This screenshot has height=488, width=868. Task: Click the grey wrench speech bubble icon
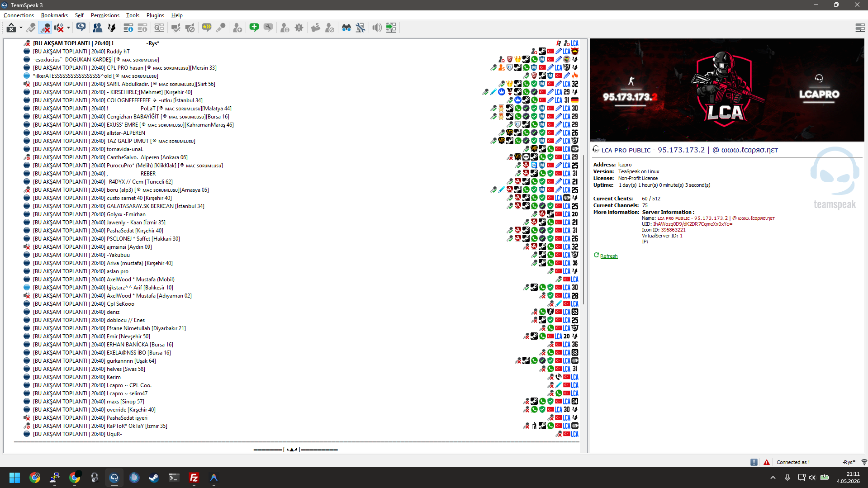point(268,28)
